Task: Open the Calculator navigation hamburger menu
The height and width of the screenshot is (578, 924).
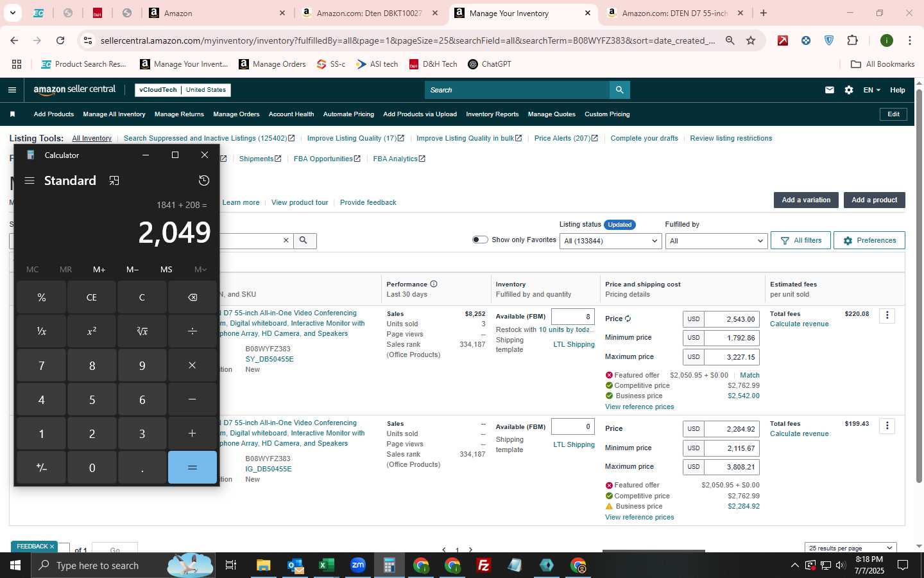Action: [x=30, y=180]
